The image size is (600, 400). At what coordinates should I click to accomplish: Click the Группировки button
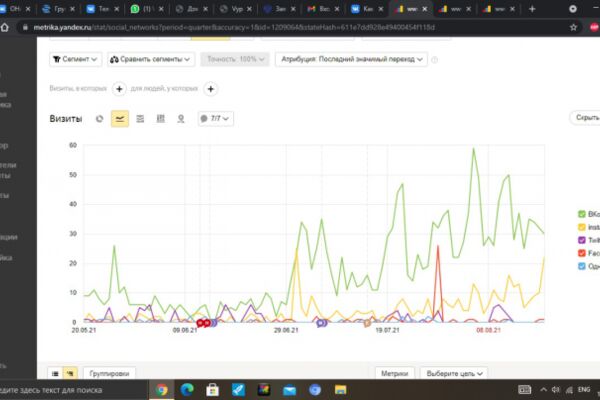point(109,373)
